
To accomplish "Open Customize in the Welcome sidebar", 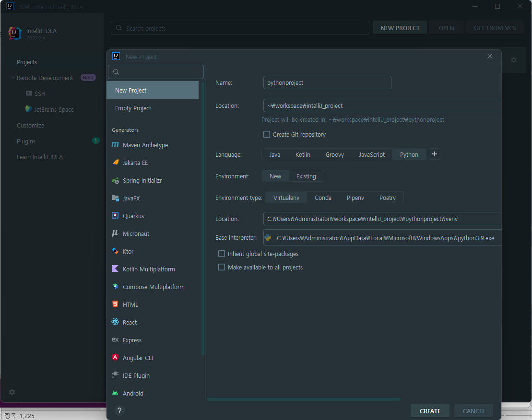I will click(30, 126).
